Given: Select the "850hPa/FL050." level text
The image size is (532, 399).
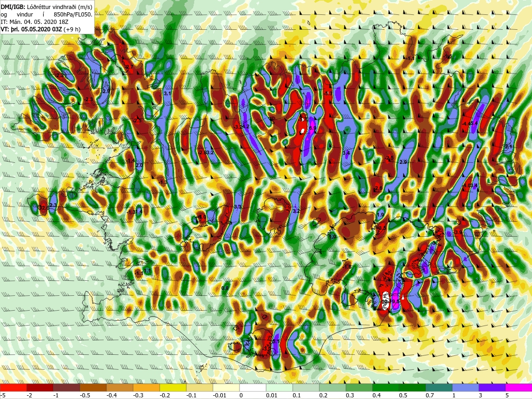Looking at the screenshot, I should click(73, 14).
